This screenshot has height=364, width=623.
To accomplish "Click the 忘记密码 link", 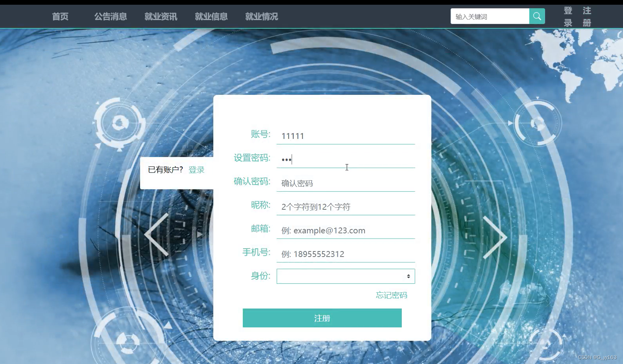I will (x=392, y=295).
